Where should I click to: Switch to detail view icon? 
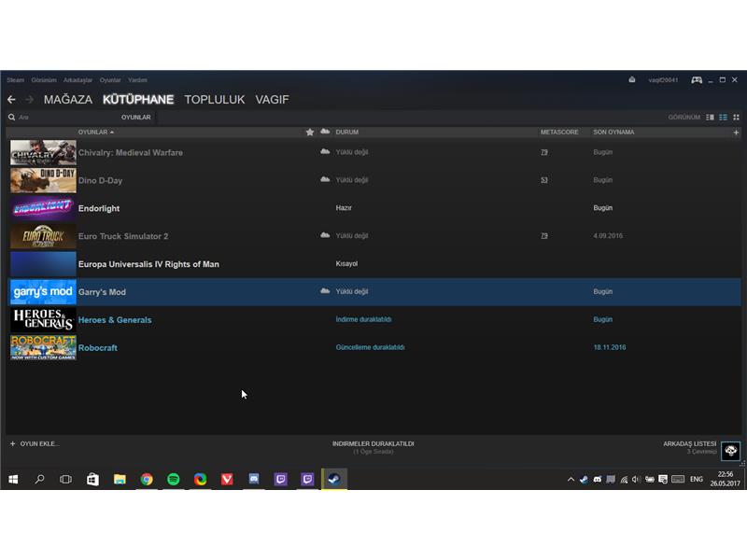point(710,118)
